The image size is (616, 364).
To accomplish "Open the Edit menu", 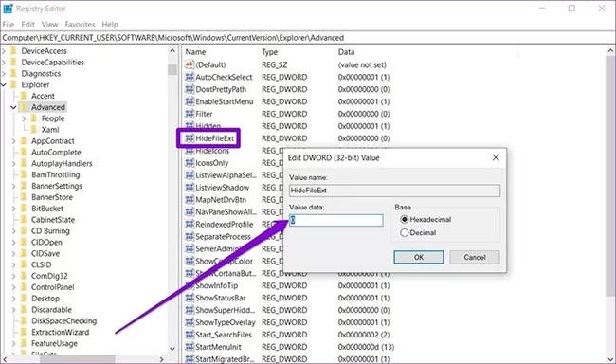I will [27, 25].
